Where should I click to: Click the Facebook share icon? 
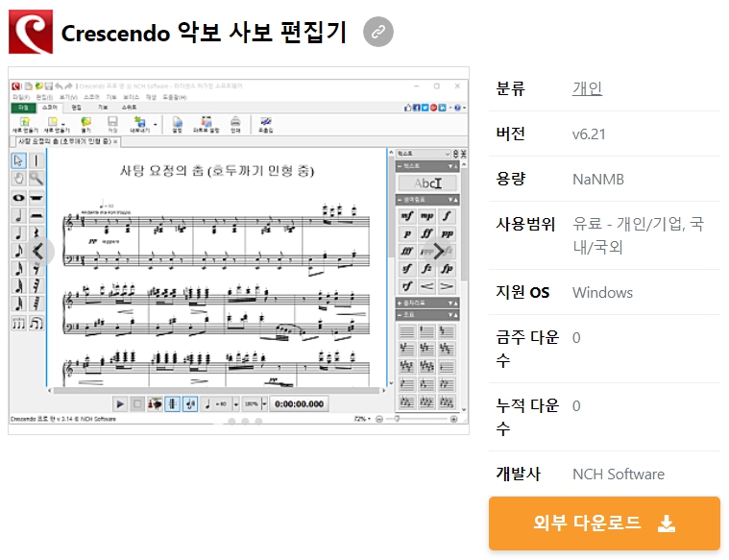[417, 108]
